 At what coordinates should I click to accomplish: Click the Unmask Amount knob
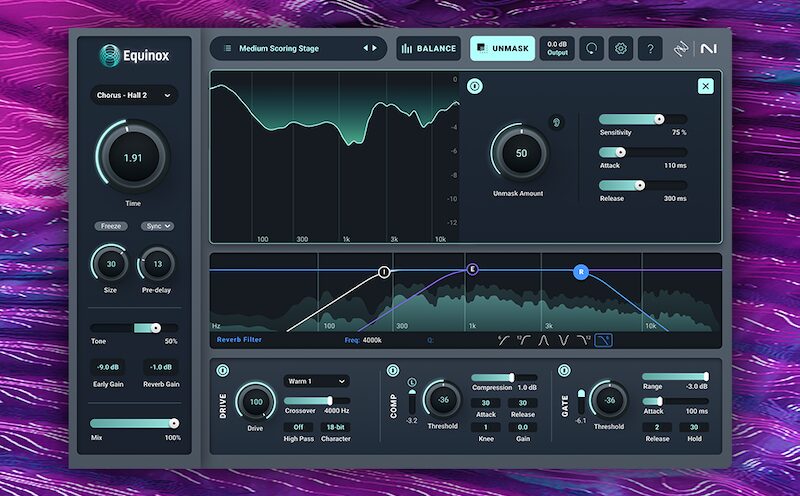click(x=520, y=153)
